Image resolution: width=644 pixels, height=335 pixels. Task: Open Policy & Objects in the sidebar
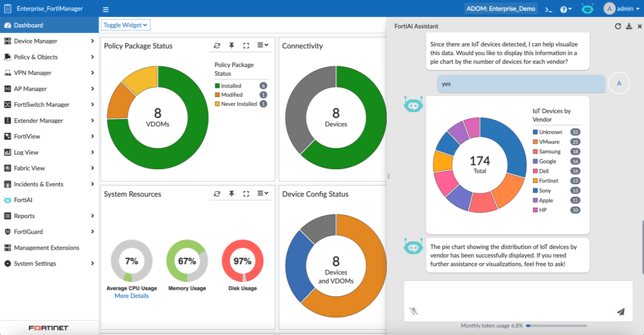[49, 57]
